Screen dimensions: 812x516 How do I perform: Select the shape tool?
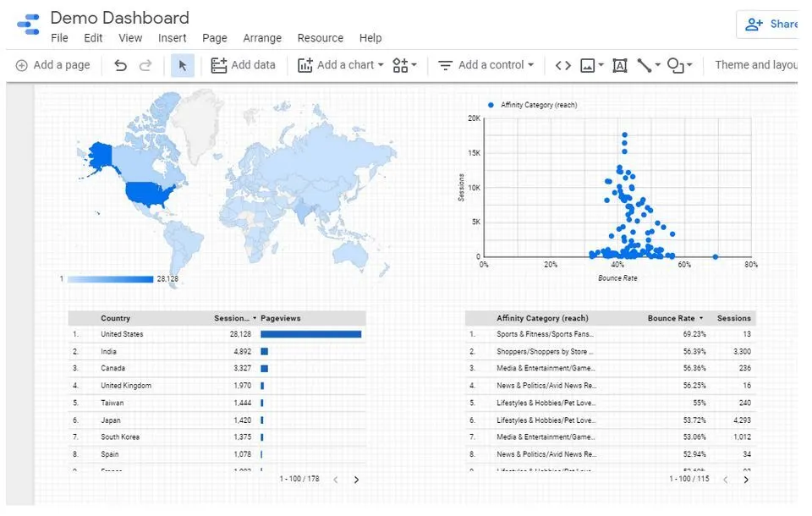pos(675,65)
